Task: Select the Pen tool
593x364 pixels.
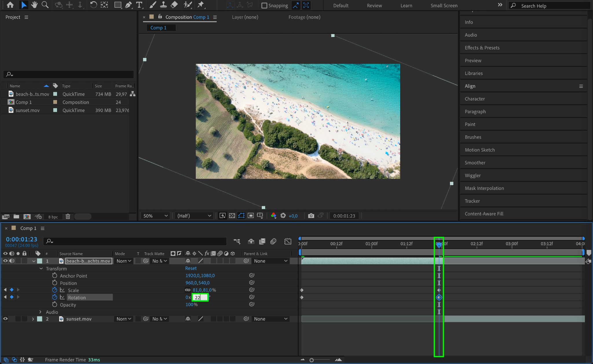Action: 128,5
